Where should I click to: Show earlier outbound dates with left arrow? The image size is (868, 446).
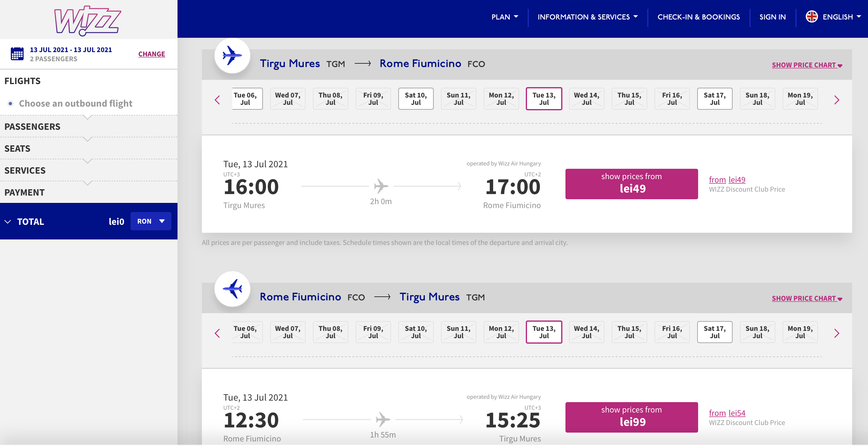point(217,100)
